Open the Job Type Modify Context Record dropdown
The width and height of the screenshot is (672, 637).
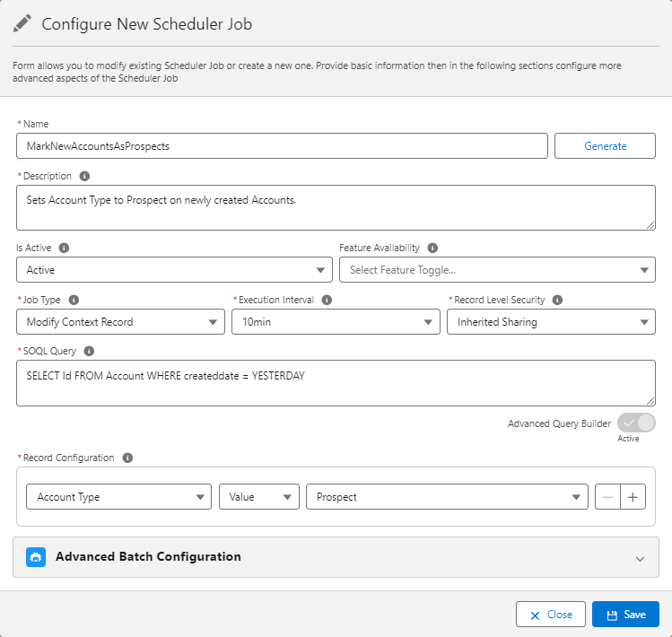[120, 321]
